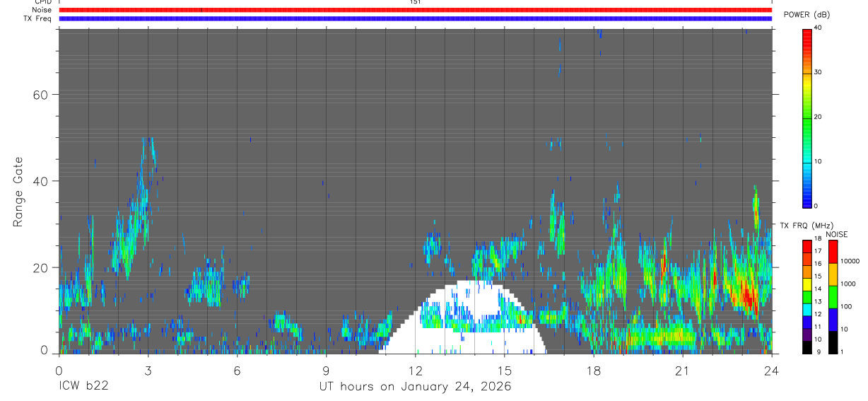Click the '15' hour tick label
Viewport: 868px width, 401px height.
pos(505,370)
